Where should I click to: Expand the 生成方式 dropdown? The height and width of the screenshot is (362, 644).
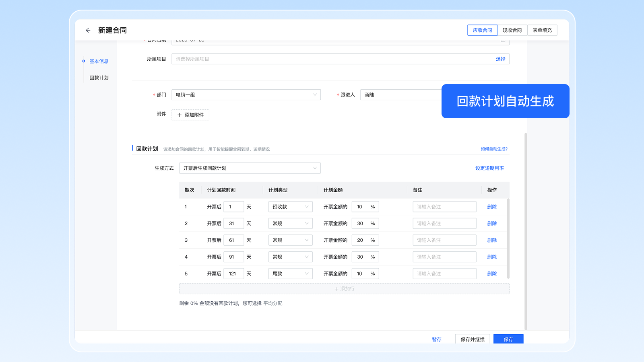(x=250, y=168)
